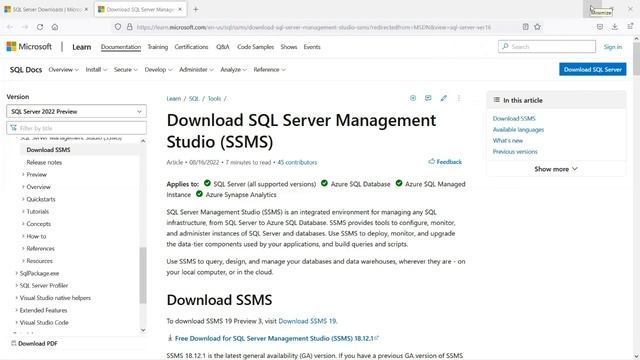The width and height of the screenshot is (640, 360).
Task: Click the Download SQL Server button
Action: tap(593, 69)
